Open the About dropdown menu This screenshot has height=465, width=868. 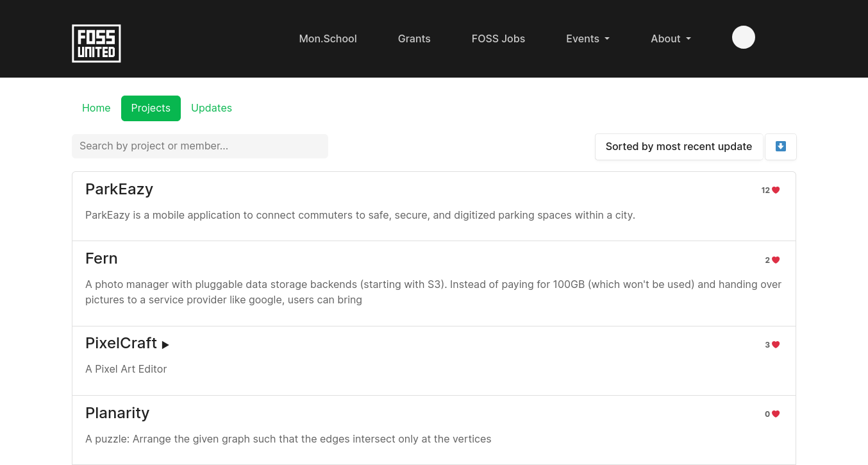671,38
